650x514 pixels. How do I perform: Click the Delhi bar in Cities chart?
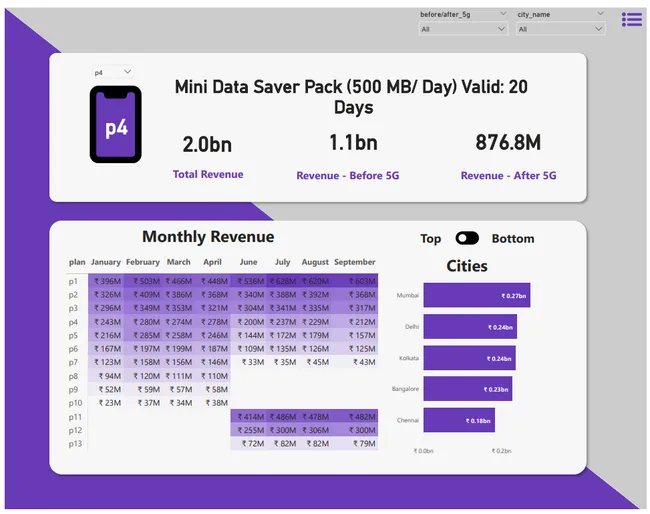[x=470, y=327]
